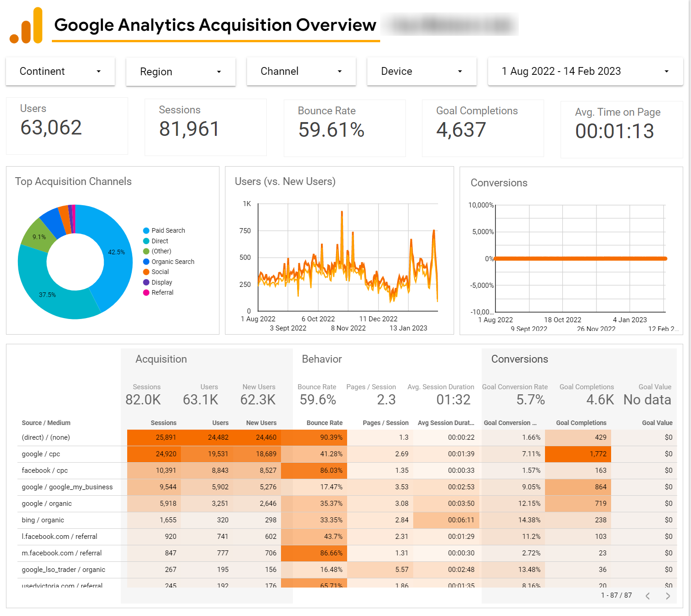This screenshot has width=691, height=616.
Task: Click the Display legend color dot
Action: pyautogui.click(x=146, y=282)
